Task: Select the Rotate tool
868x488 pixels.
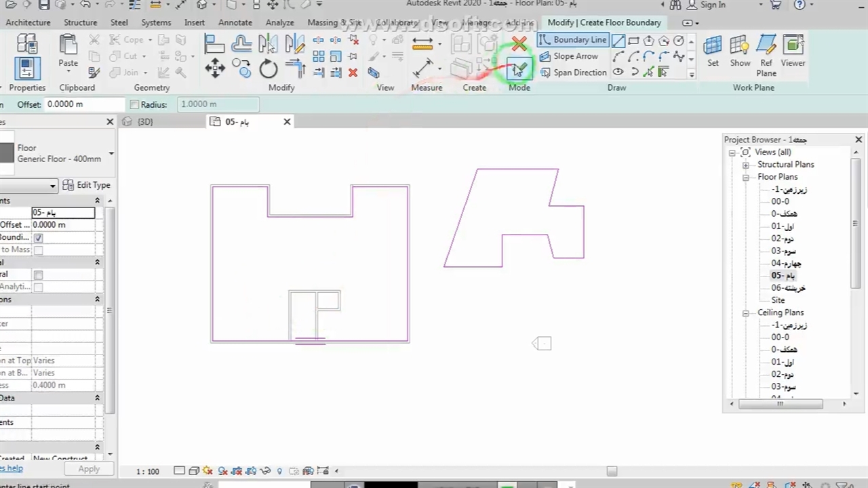Action: (x=268, y=69)
